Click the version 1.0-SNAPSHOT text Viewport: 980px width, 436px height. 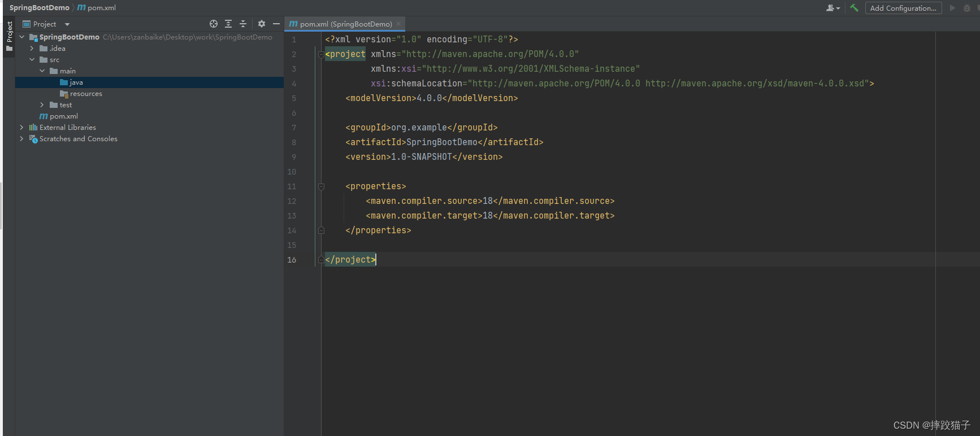tap(424, 157)
